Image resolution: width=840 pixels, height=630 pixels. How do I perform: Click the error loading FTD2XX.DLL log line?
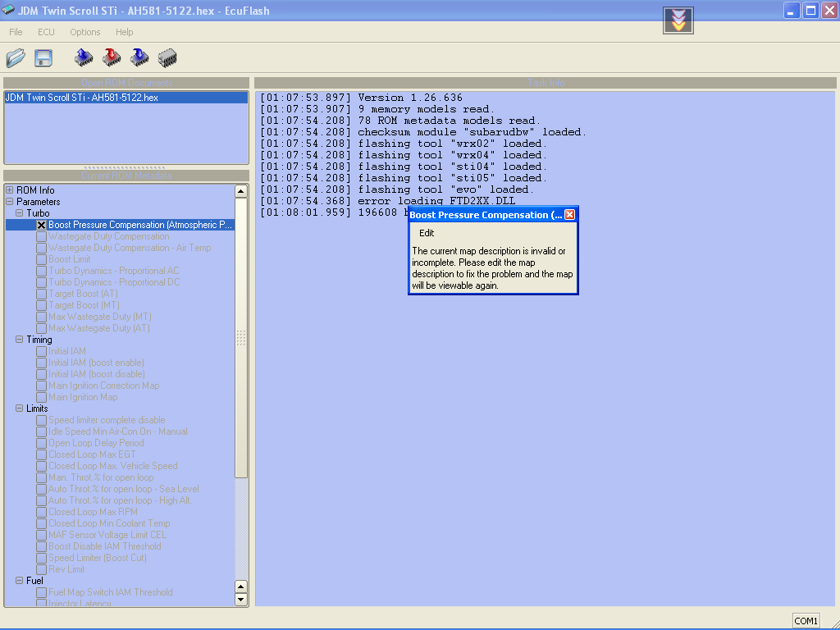pyautogui.click(x=388, y=201)
